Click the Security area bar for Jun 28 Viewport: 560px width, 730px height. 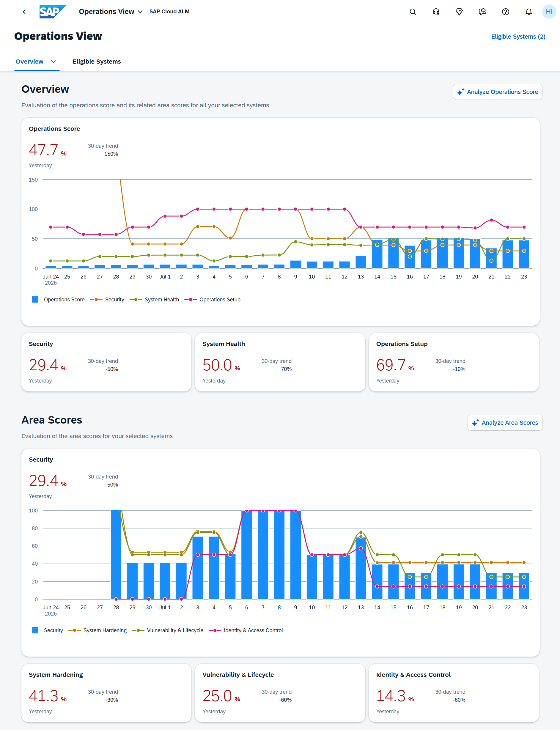[116, 555]
